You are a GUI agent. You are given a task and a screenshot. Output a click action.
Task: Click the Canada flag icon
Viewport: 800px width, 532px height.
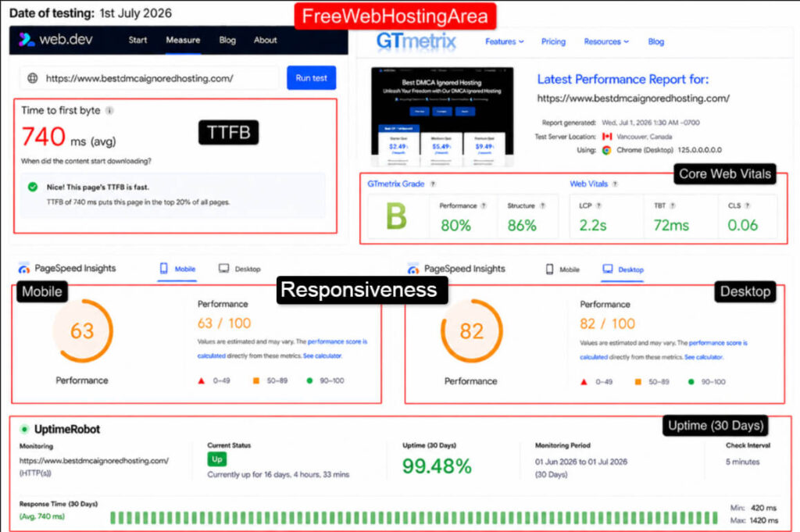[x=606, y=136]
